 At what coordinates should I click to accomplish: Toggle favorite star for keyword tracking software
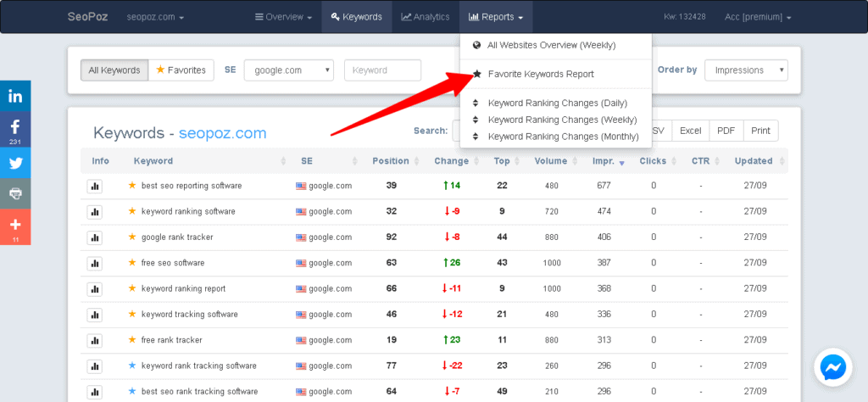click(x=131, y=314)
